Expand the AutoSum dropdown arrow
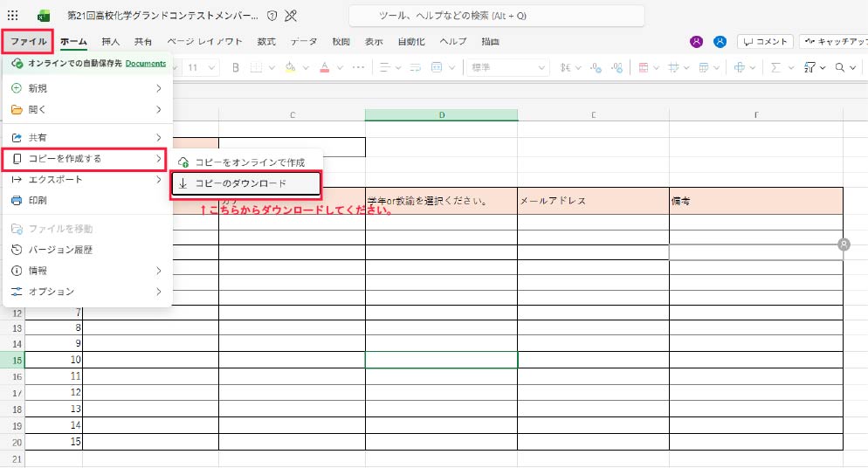The width and height of the screenshot is (868, 468). click(x=791, y=67)
